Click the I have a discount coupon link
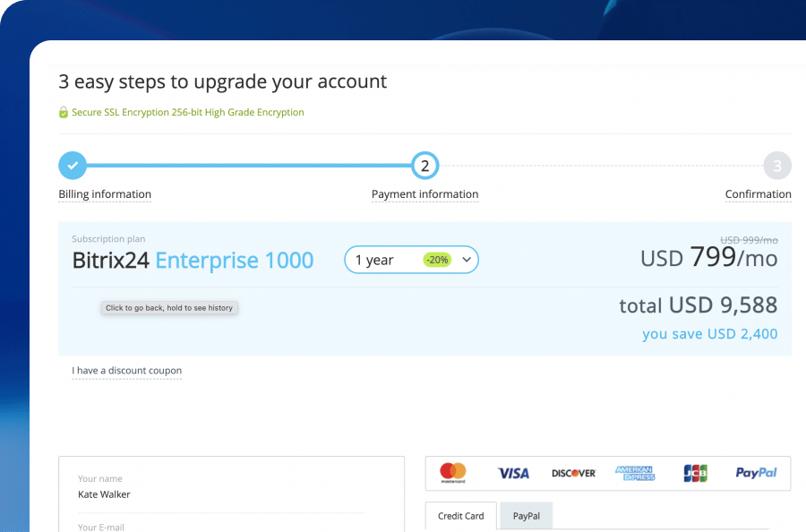This screenshot has height=532, width=806. (x=127, y=371)
